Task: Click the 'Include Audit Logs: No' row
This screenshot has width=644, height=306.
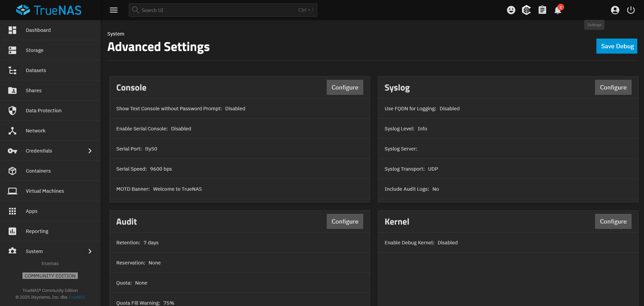Action: tap(508, 189)
